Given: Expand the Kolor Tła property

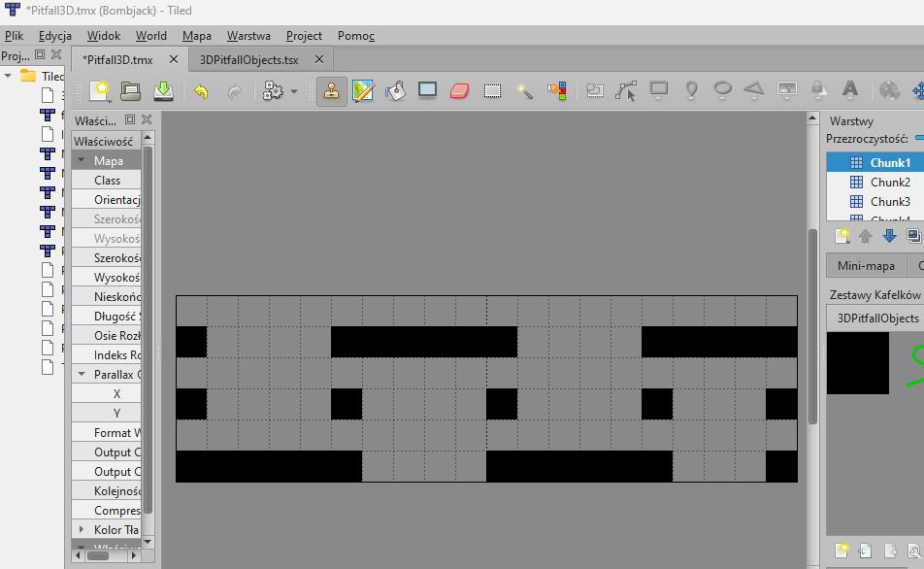Looking at the screenshot, I should [x=82, y=530].
